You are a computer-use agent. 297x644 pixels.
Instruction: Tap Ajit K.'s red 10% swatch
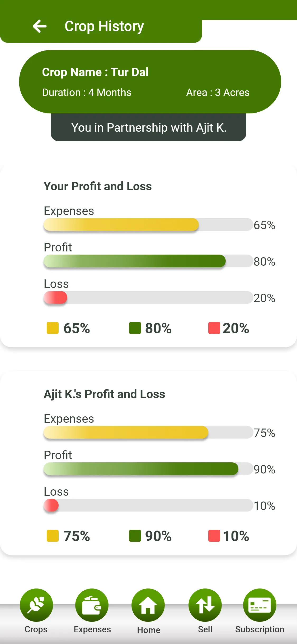pos(214,536)
